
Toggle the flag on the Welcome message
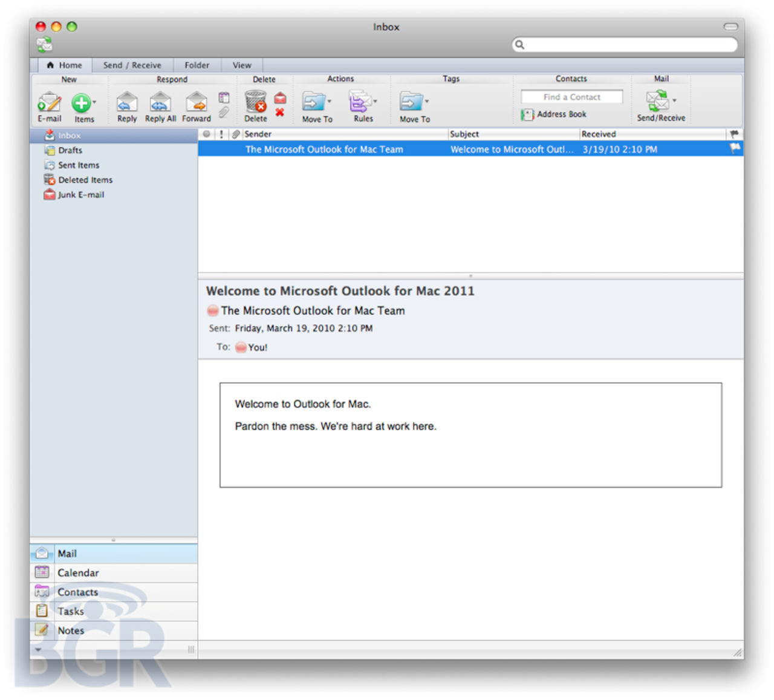[x=733, y=149]
